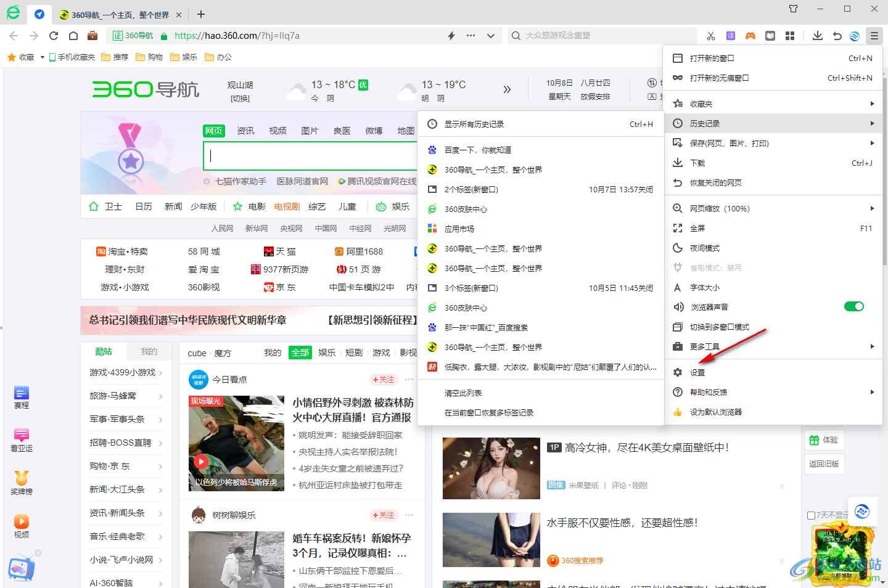Select the 全部 feed category tab
Viewport: 888px width, 588px height.
[x=300, y=353]
